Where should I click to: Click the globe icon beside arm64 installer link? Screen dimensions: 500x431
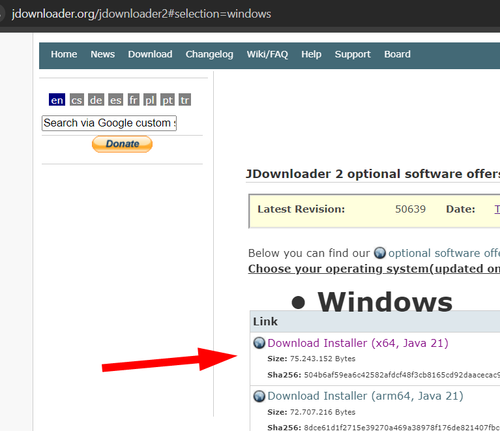pos(259,396)
